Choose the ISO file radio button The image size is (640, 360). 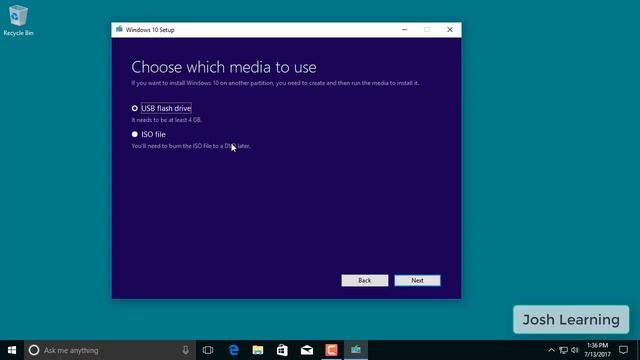point(135,134)
